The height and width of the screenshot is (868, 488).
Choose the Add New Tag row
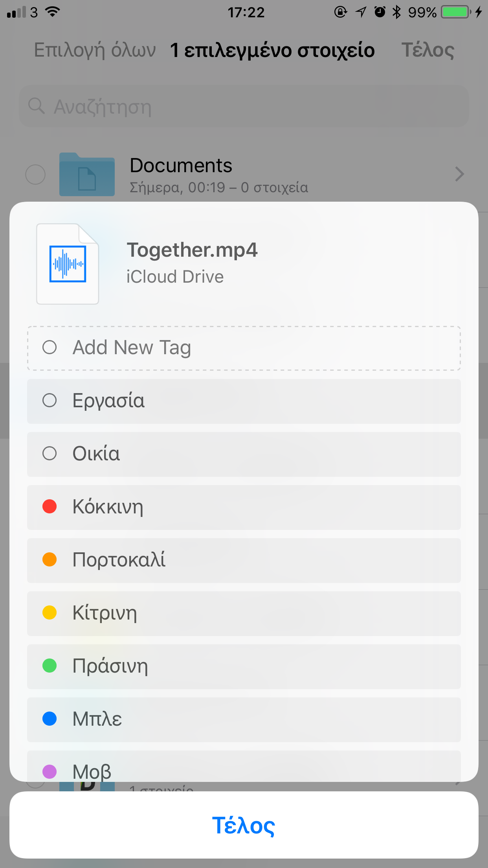tap(244, 348)
